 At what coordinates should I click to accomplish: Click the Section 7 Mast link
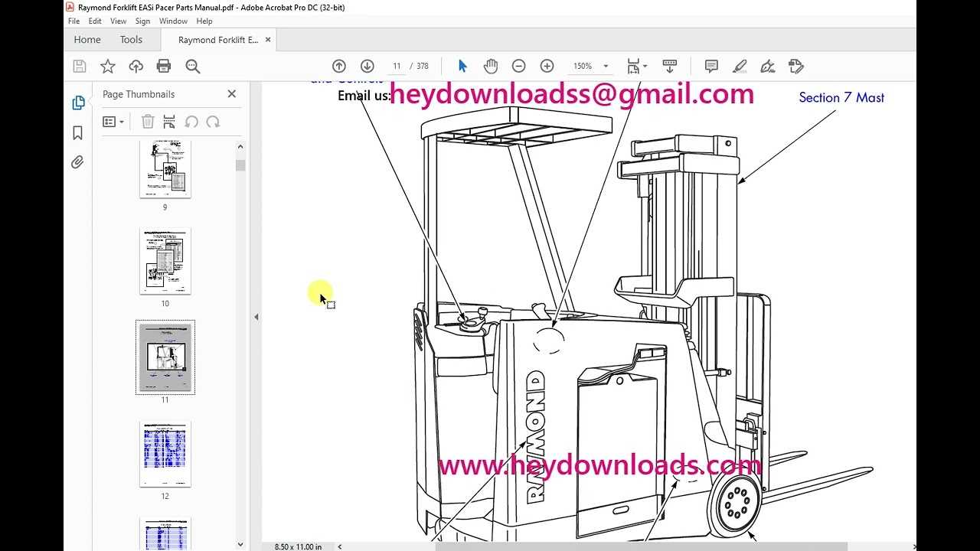(x=841, y=97)
